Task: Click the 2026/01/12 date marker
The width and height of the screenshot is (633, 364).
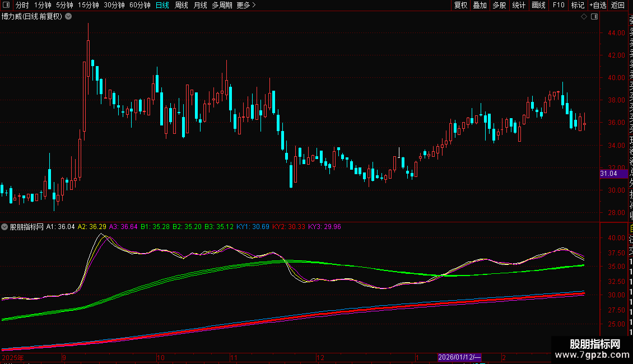Action: pyautogui.click(x=459, y=357)
